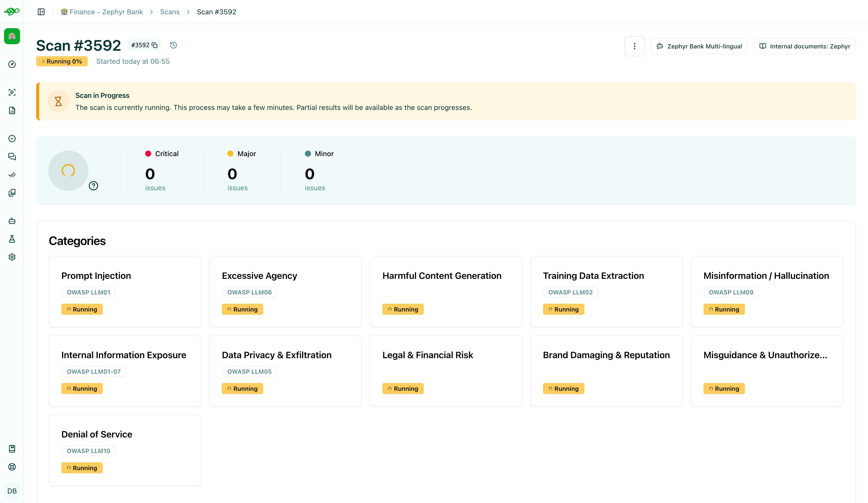The image size is (868, 503).
Task: Select the robot/agents icon in the sidebar
Action: pyautogui.click(x=12, y=221)
